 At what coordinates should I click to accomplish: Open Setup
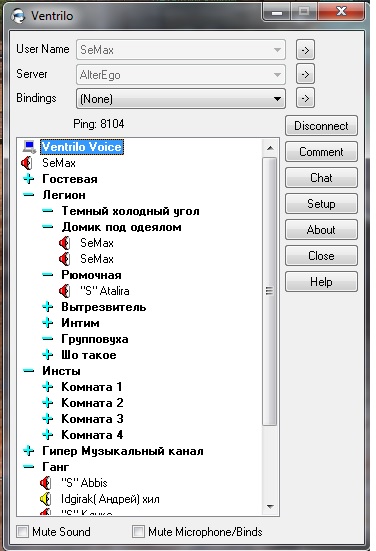[321, 204]
